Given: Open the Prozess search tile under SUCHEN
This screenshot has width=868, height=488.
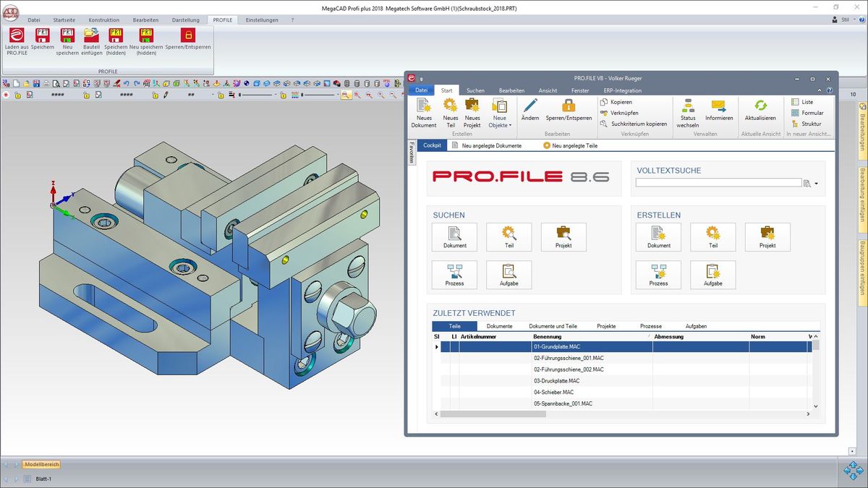Looking at the screenshot, I should (x=454, y=275).
